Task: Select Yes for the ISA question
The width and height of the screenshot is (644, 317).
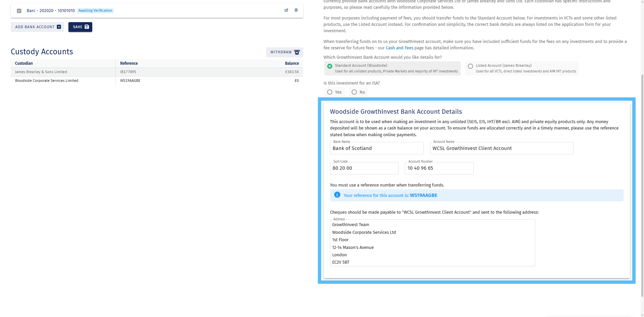Action: (329, 92)
